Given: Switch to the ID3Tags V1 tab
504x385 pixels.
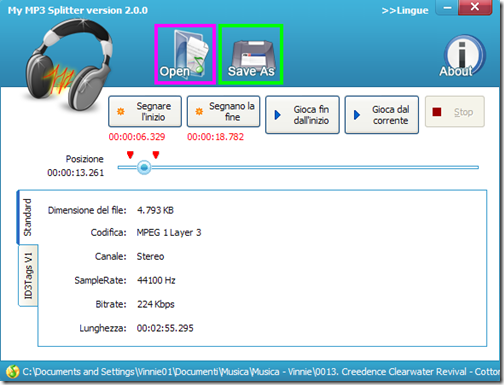Looking at the screenshot, I should pos(28,275).
